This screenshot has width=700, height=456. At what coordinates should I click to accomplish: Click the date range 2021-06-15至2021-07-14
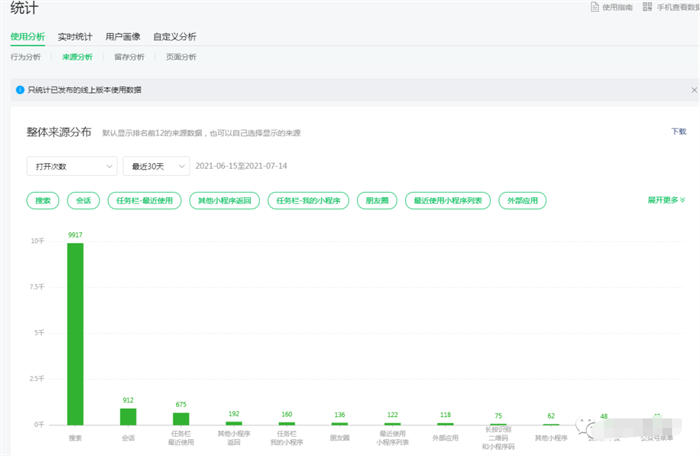click(242, 166)
